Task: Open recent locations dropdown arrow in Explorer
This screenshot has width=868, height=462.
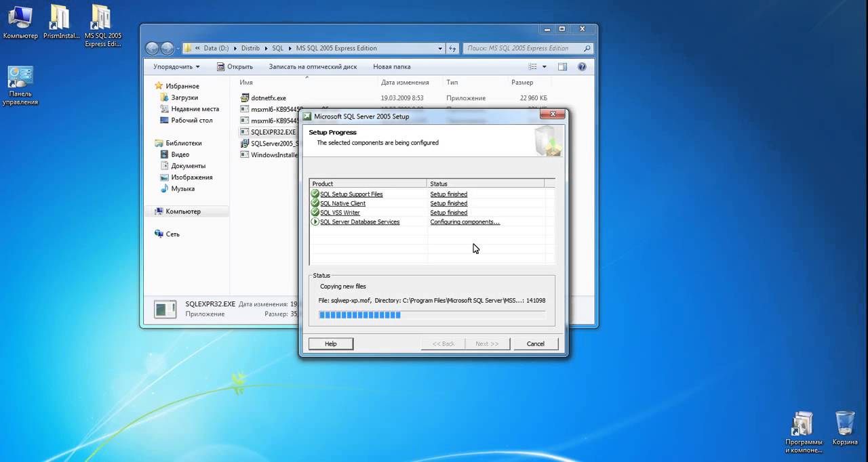Action: tap(178, 49)
